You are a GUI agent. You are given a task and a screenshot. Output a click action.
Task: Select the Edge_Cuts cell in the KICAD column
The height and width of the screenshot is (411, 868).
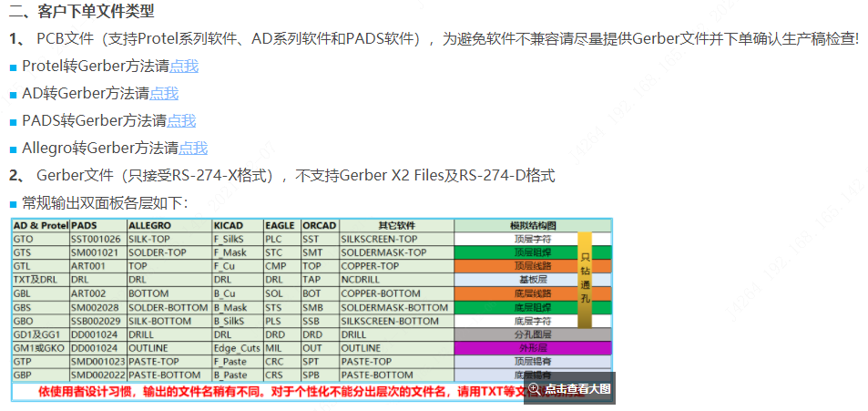pyautogui.click(x=236, y=348)
